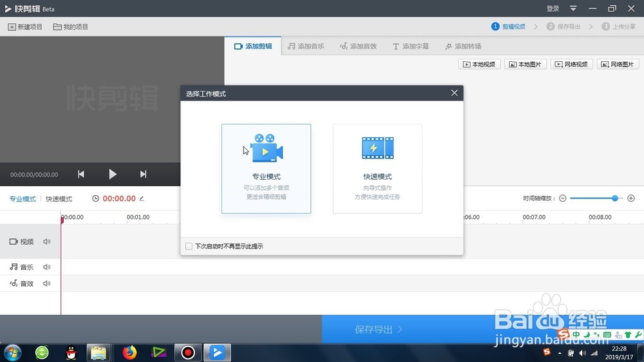Choose Professional mode (专业模式) card
Screen dimensions: 644x362
pos(266,169)
